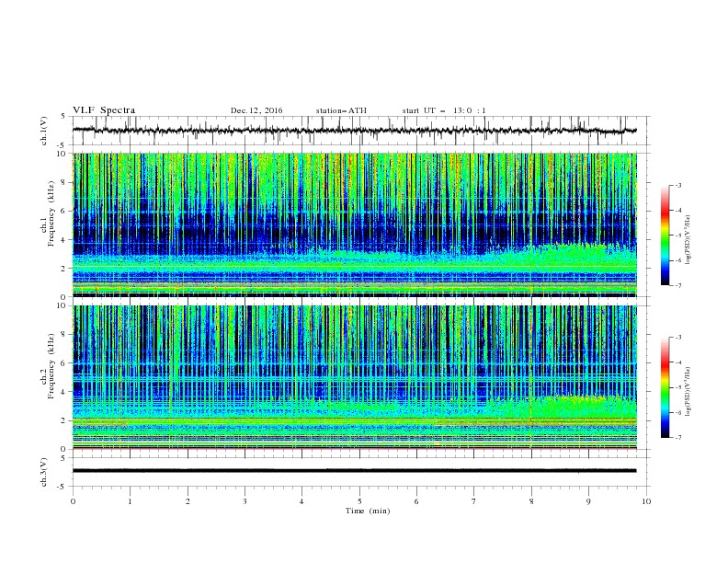Click time axis tick label '4'
The width and height of the screenshot is (728, 563).
coord(301,501)
